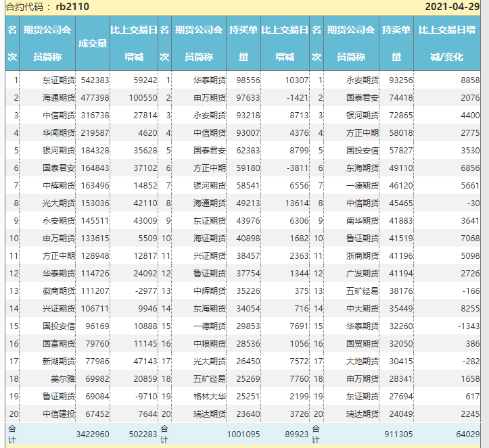Select 国泰君安 in the short position ranking

pyautogui.click(x=362, y=98)
